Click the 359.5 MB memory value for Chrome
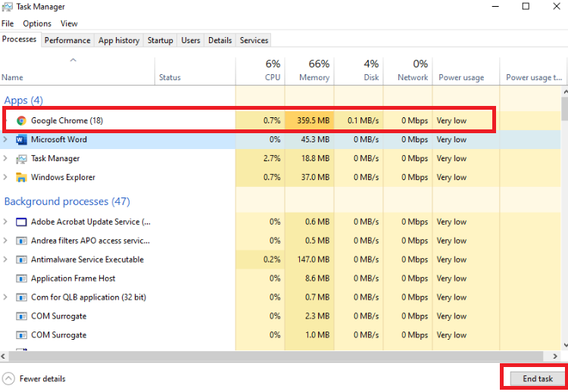 click(314, 120)
